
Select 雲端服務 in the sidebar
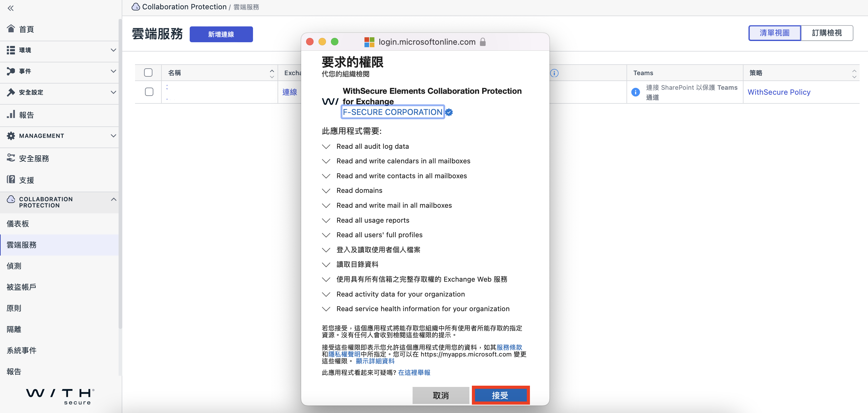pyautogui.click(x=59, y=245)
